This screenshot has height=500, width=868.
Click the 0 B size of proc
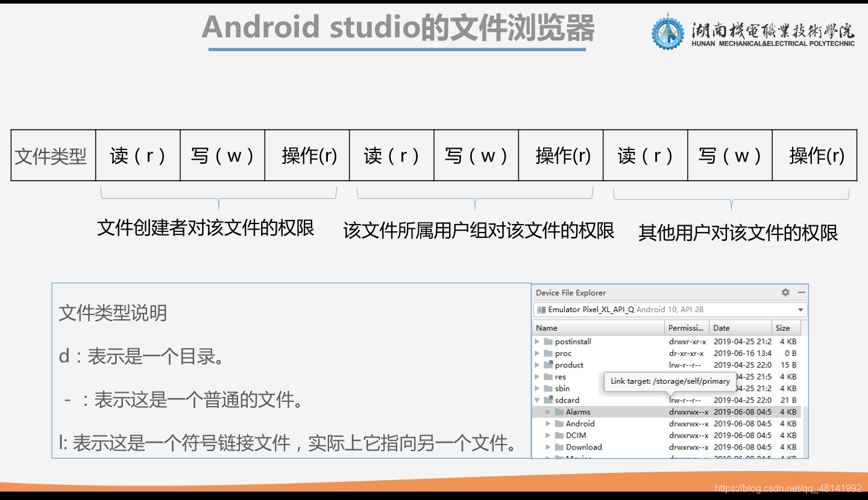tap(790, 354)
